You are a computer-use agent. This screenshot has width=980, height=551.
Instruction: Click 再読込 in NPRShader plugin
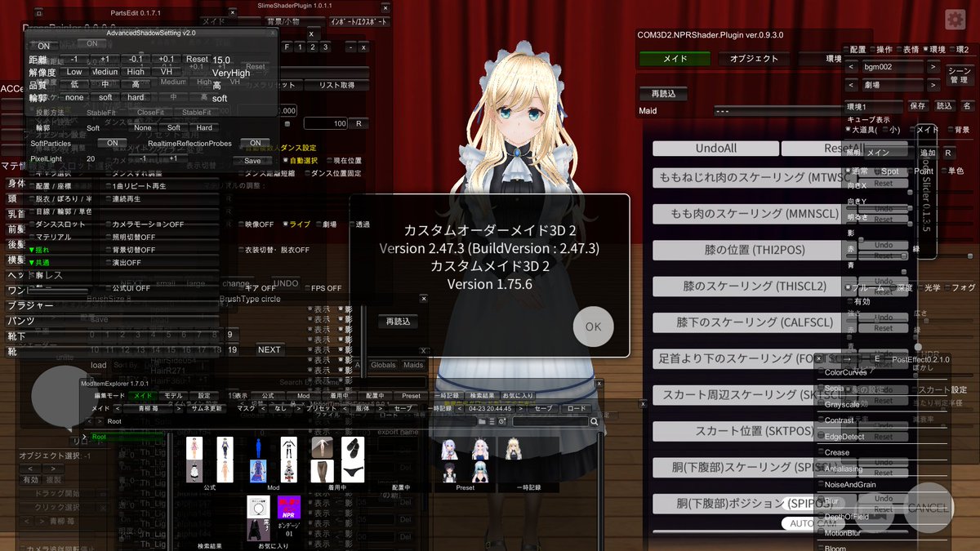click(x=662, y=94)
